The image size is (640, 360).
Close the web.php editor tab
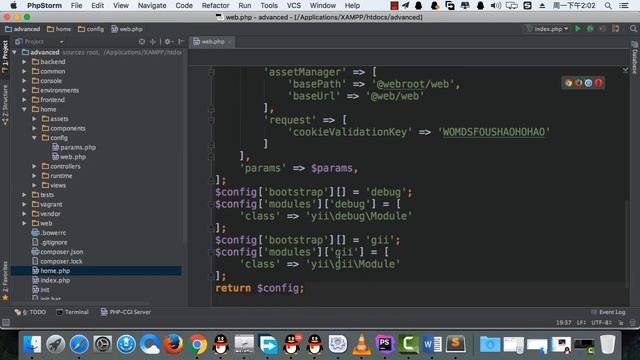click(230, 42)
